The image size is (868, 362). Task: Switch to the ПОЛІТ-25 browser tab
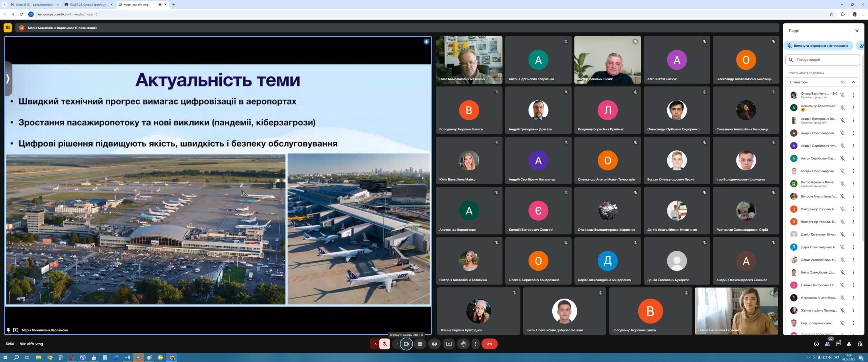click(x=87, y=5)
